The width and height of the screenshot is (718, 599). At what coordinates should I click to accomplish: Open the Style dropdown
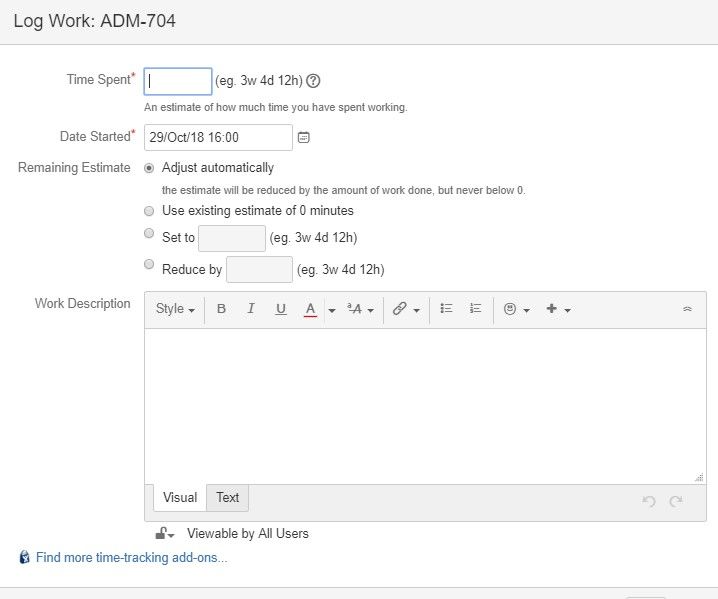(175, 309)
